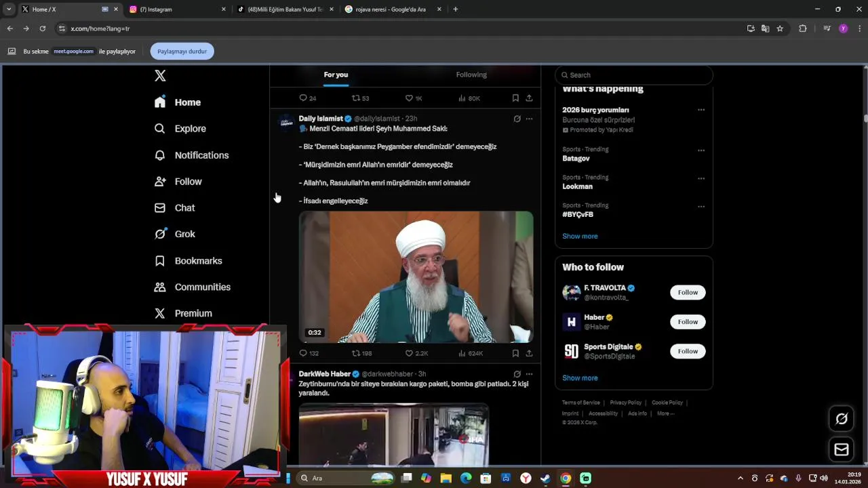Image resolution: width=868 pixels, height=488 pixels.
Task: Play the Menzil Cemaati video
Action: coord(416,277)
